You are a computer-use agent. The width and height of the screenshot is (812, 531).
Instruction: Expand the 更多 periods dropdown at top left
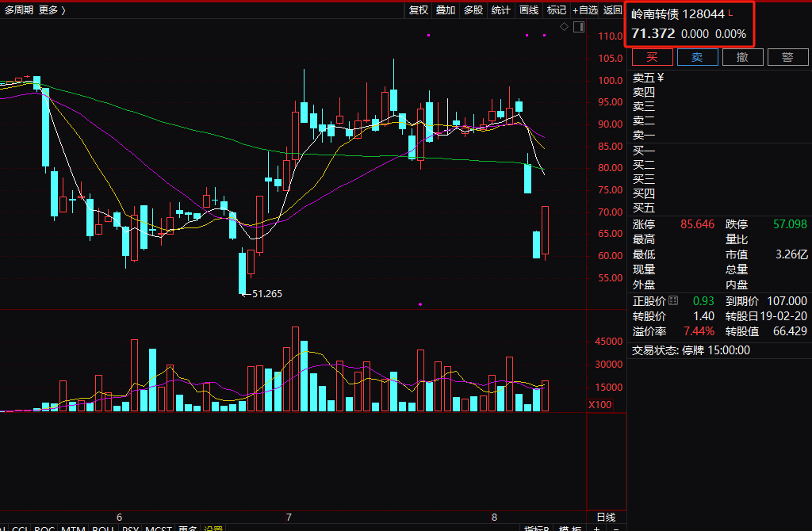52,10
